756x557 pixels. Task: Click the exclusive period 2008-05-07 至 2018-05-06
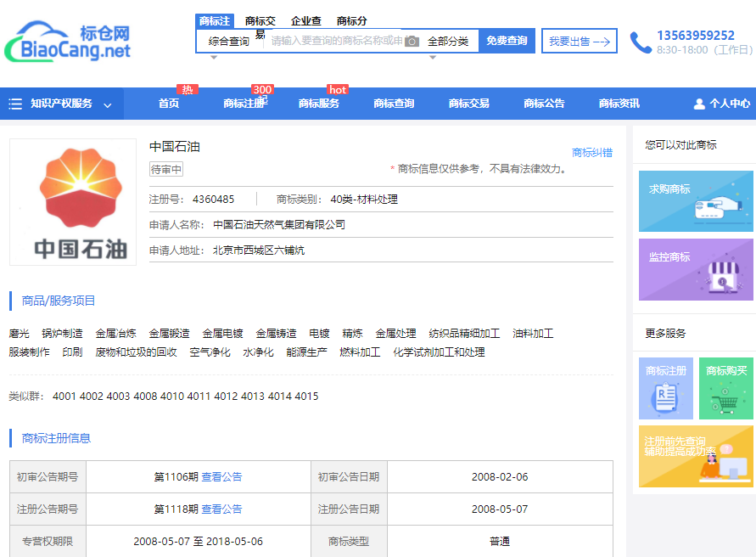[x=199, y=542]
